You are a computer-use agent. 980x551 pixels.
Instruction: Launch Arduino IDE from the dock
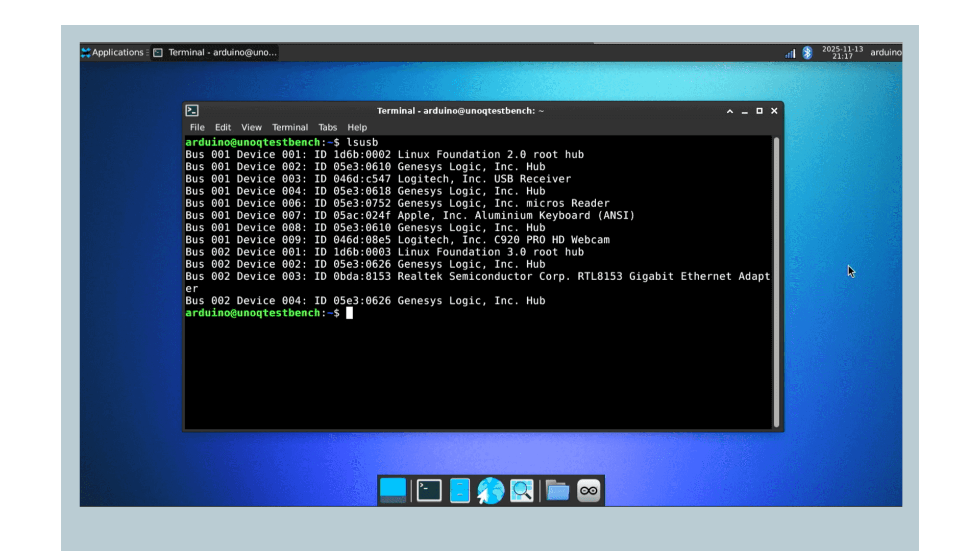[588, 490]
